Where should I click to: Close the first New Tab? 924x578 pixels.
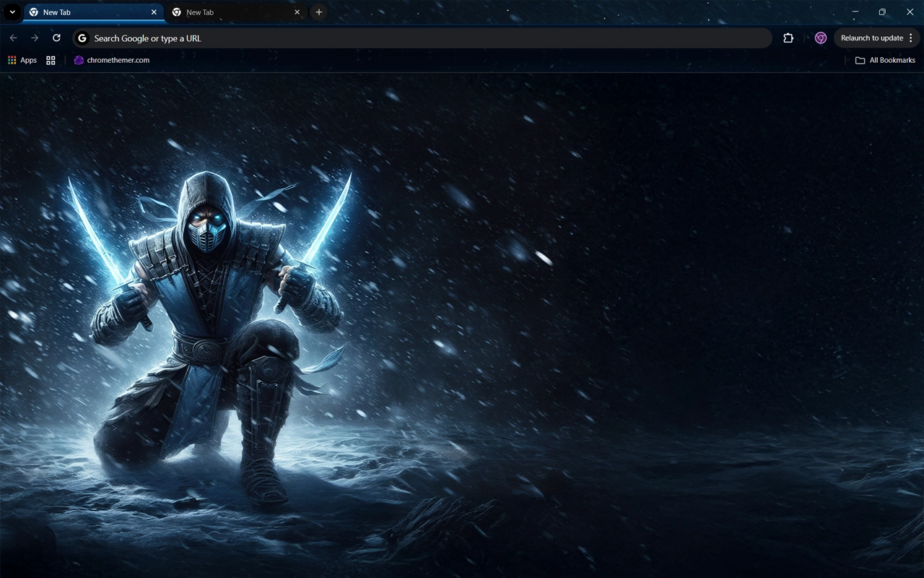click(154, 12)
